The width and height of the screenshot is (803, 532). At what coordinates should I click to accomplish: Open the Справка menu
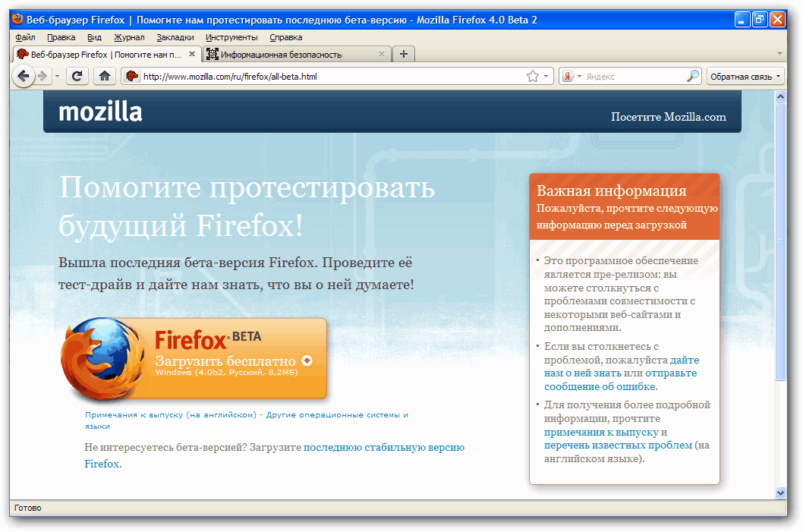pyautogui.click(x=286, y=37)
